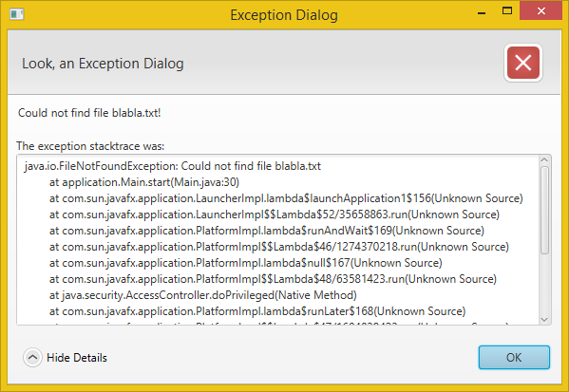Click the lambda$runLater$168 stack line
Viewport: 569px width, 392px height.
click(x=257, y=311)
